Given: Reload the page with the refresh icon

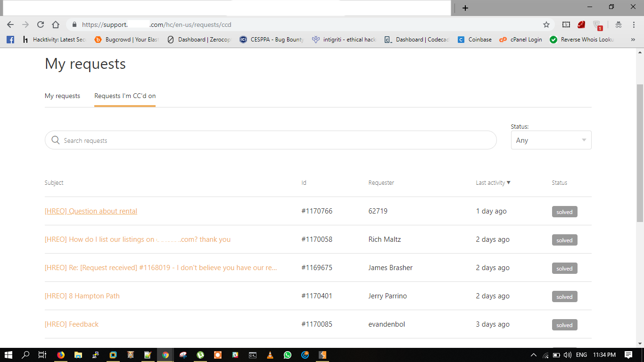Looking at the screenshot, I should (x=41, y=25).
